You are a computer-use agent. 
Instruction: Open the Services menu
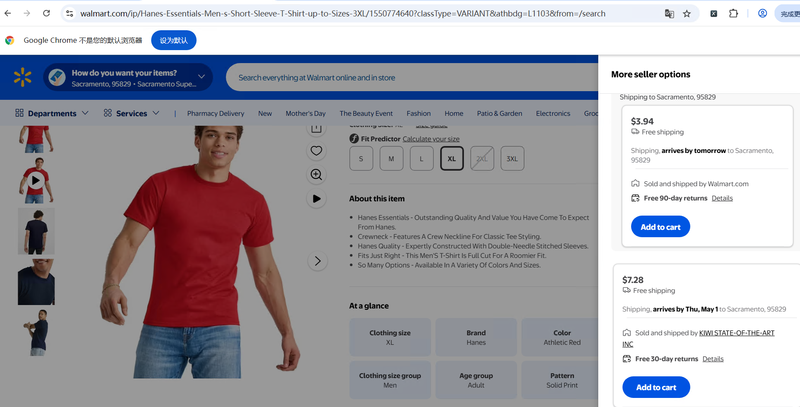click(x=131, y=113)
